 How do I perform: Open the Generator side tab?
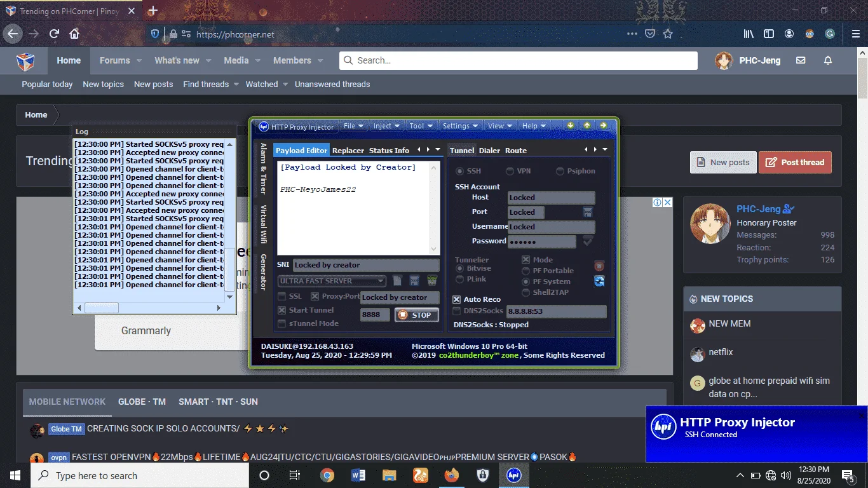[x=263, y=272]
